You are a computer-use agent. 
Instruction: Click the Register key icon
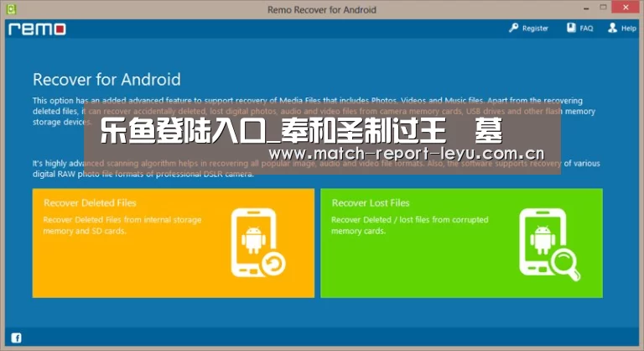513,28
